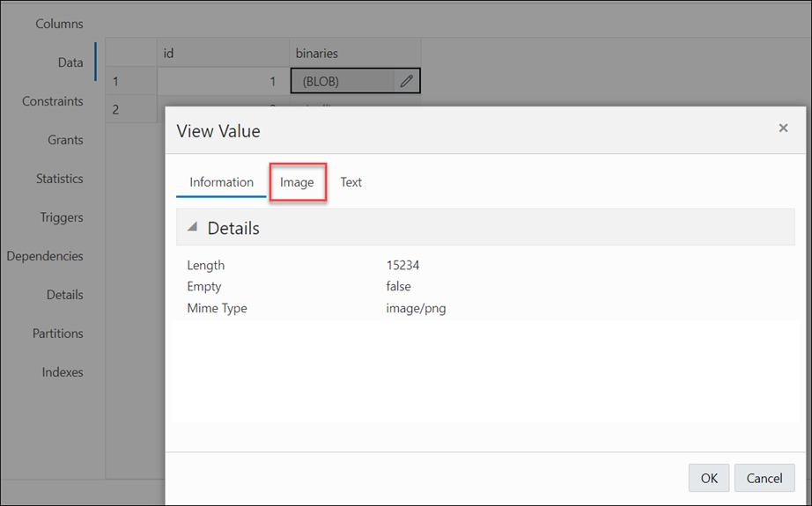Viewport: 812px width, 506px height.
Task: Click the View Value dialog title
Action: coord(218,131)
